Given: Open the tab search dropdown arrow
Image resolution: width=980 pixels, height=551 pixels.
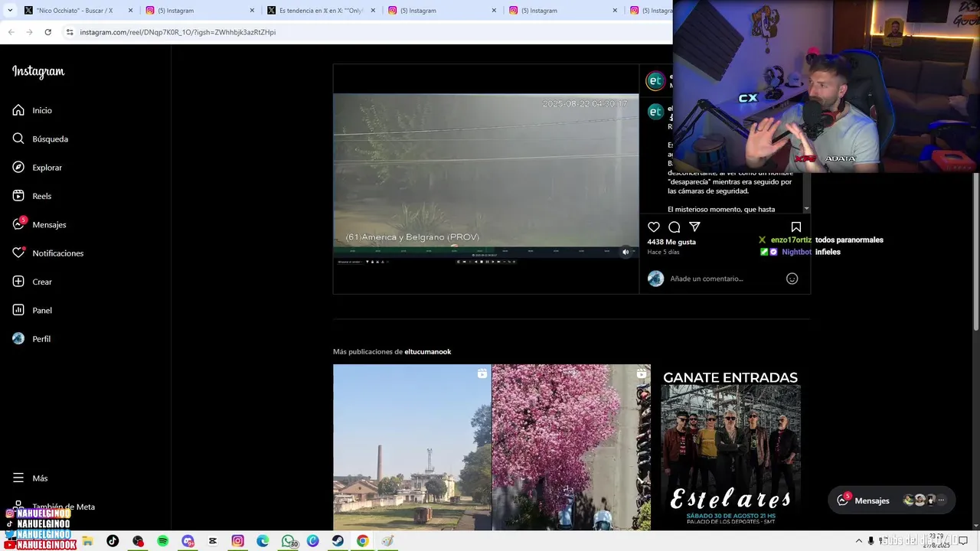Looking at the screenshot, I should point(9,11).
